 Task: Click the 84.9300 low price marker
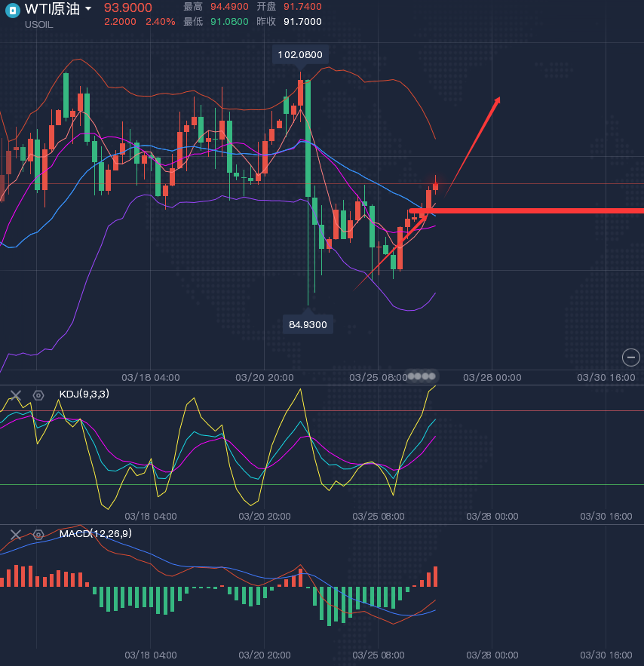(x=308, y=324)
